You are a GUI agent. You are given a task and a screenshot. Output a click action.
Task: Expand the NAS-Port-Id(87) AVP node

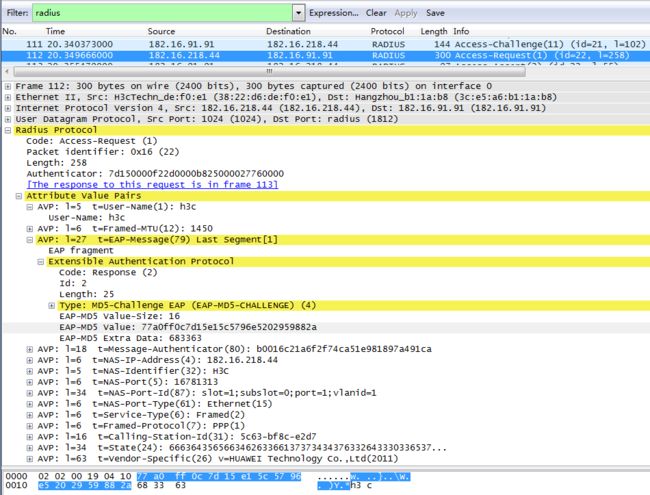tap(29, 393)
